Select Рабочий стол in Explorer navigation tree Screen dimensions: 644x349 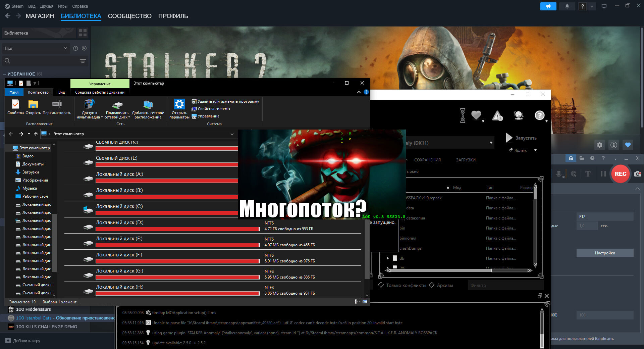tap(35, 196)
